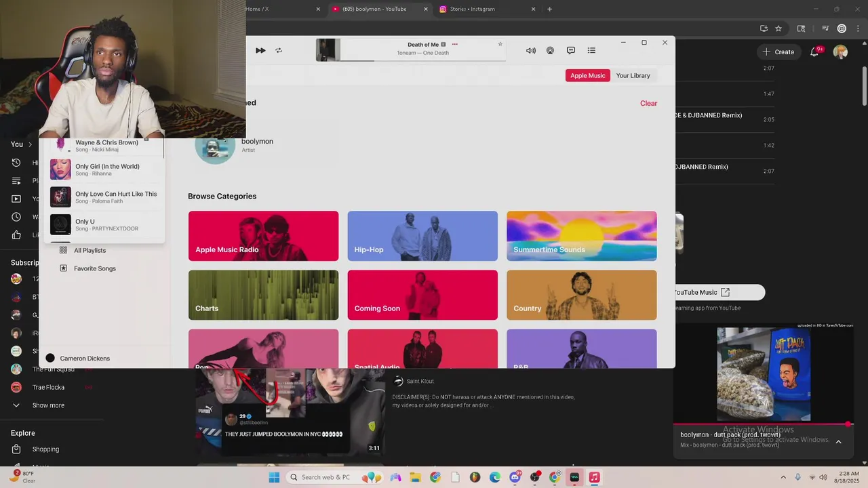The image size is (868, 488).
Task: Open File Explorer from taskbar
Action: pos(415,477)
